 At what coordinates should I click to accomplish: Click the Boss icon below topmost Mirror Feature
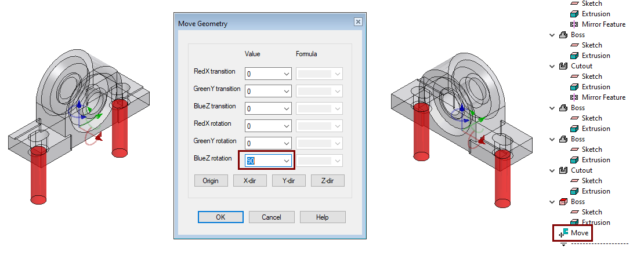[x=563, y=35]
